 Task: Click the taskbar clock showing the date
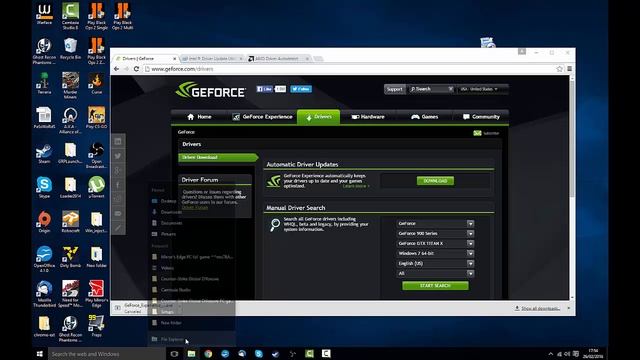tap(594, 354)
